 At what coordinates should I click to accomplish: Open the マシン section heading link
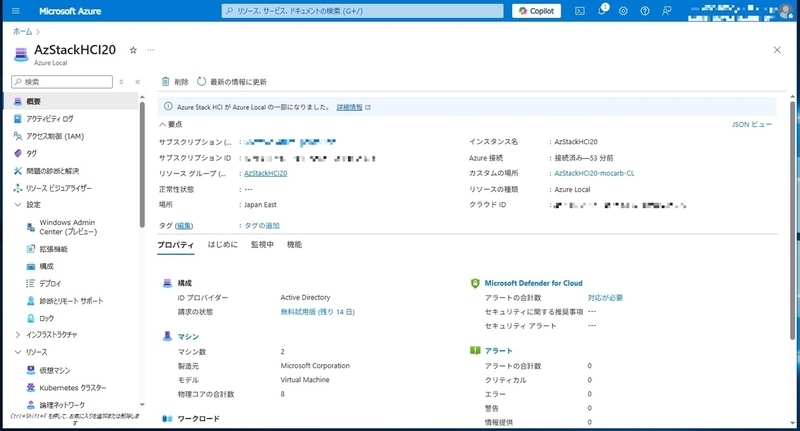(188, 337)
